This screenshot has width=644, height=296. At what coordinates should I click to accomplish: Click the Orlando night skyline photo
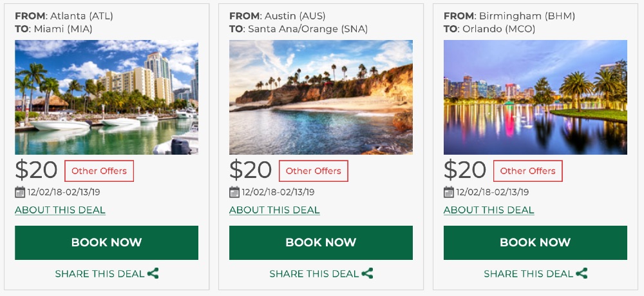pos(535,97)
